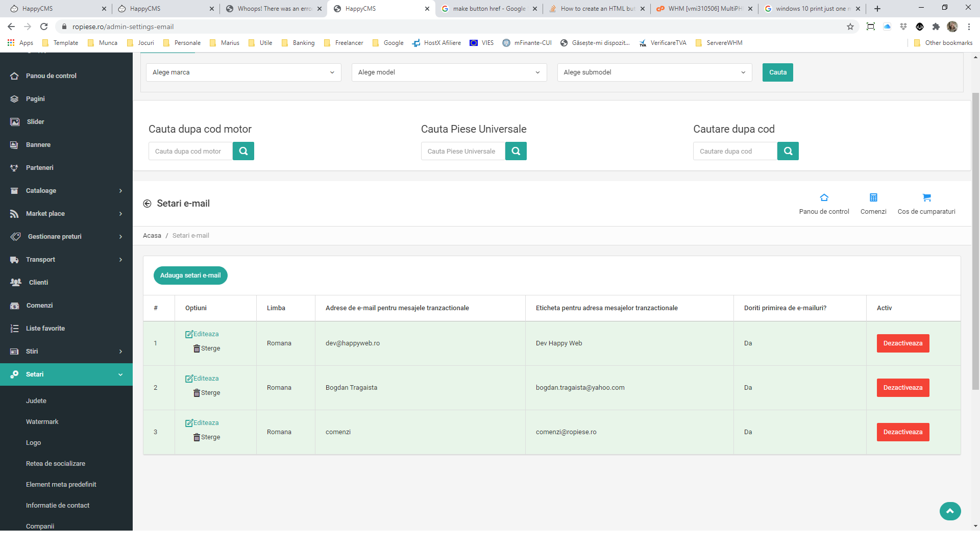This screenshot has width=980, height=551.
Task: Click the page vertical scrollbar
Action: [x=975, y=241]
